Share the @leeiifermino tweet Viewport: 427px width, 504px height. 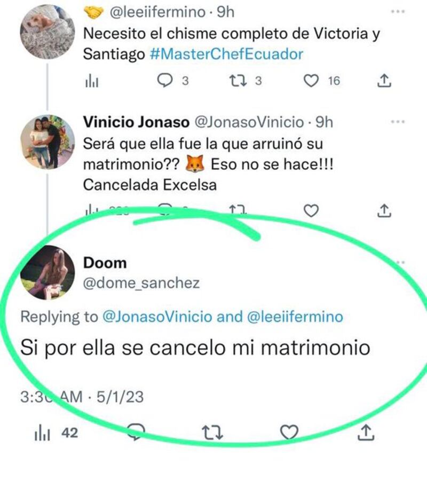click(384, 81)
